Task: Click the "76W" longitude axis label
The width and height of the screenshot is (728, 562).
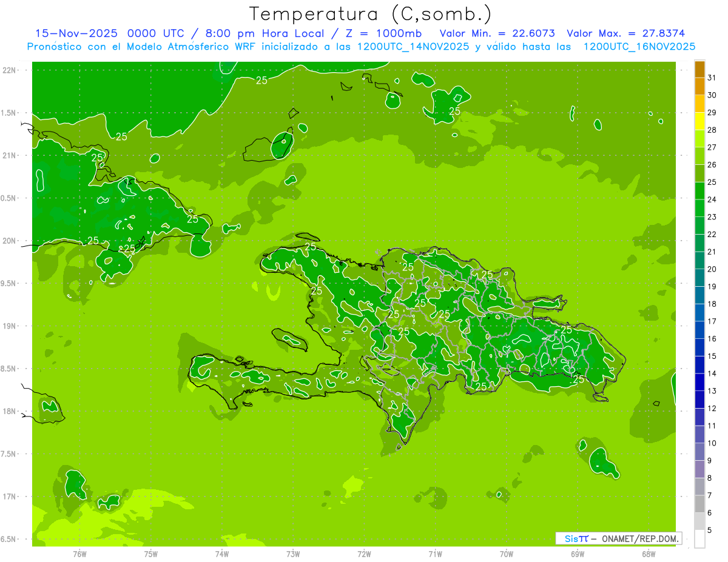Action: click(79, 554)
